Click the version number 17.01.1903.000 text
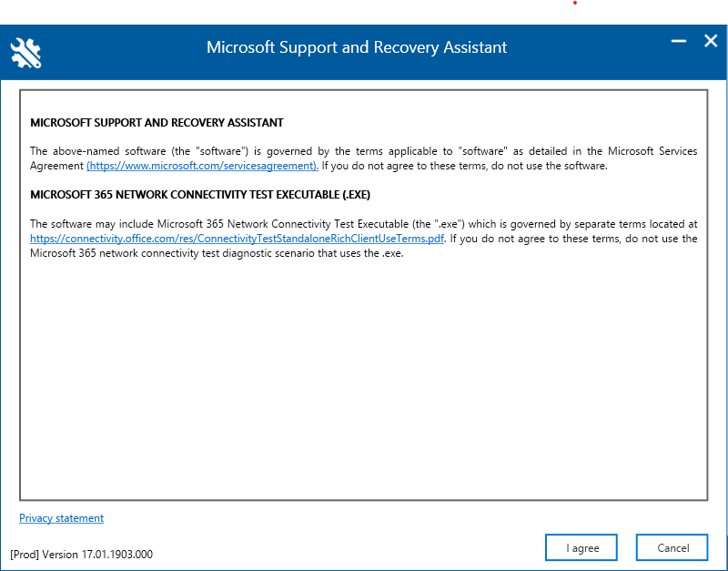Viewport: 728px width, 571px height. click(117, 555)
